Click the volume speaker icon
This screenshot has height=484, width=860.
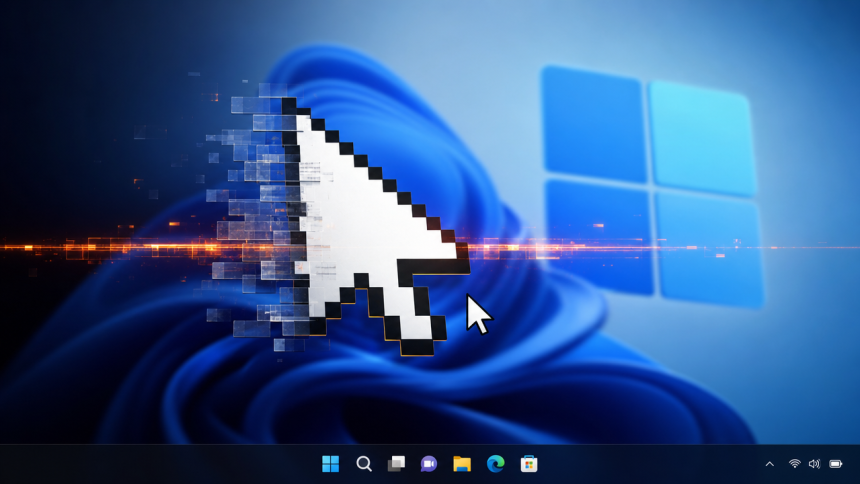pyautogui.click(x=814, y=464)
